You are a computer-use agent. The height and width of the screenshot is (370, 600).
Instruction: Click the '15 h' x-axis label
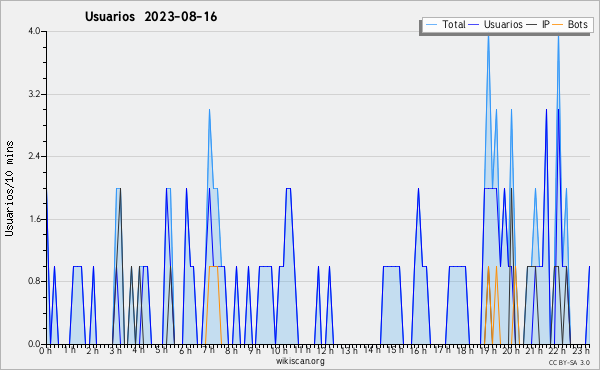395,350
